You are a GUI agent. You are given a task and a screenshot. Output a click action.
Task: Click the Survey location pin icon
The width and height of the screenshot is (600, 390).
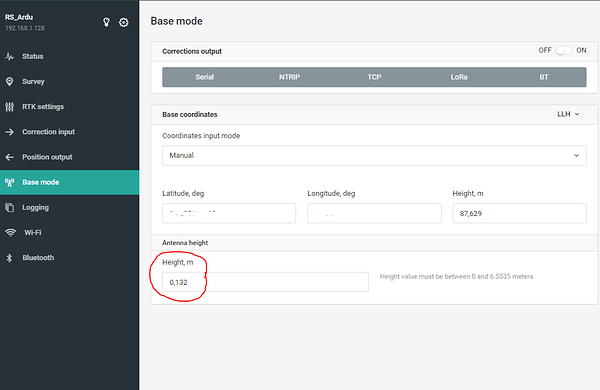tap(10, 82)
